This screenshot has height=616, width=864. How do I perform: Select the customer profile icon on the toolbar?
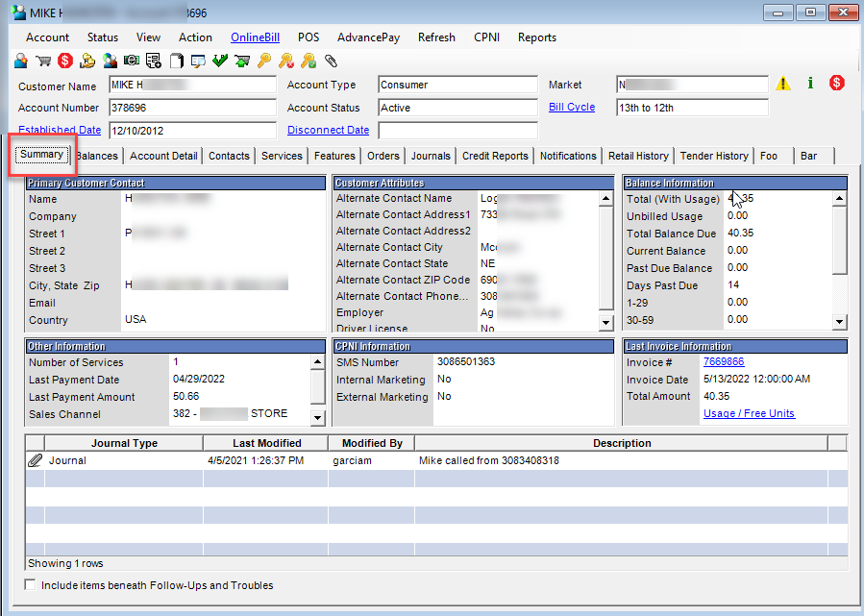20,60
